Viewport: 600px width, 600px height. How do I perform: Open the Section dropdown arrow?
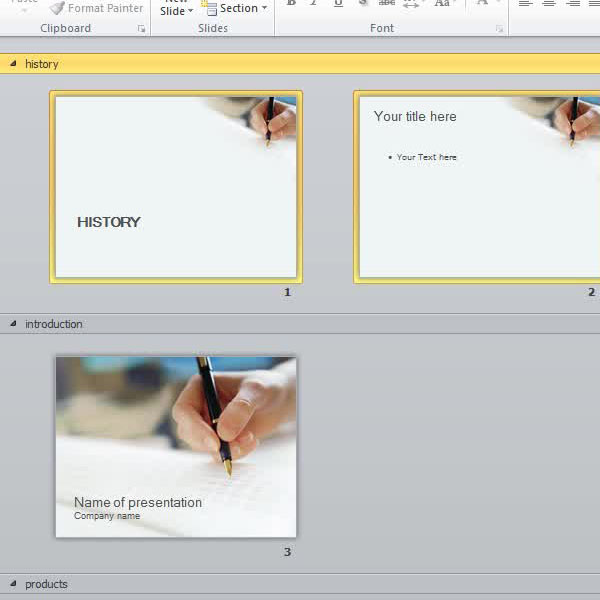click(x=264, y=8)
